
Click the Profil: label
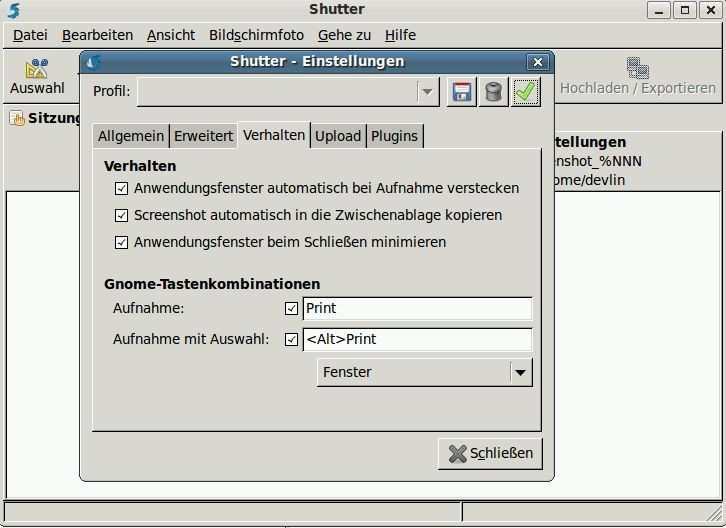click(x=112, y=91)
